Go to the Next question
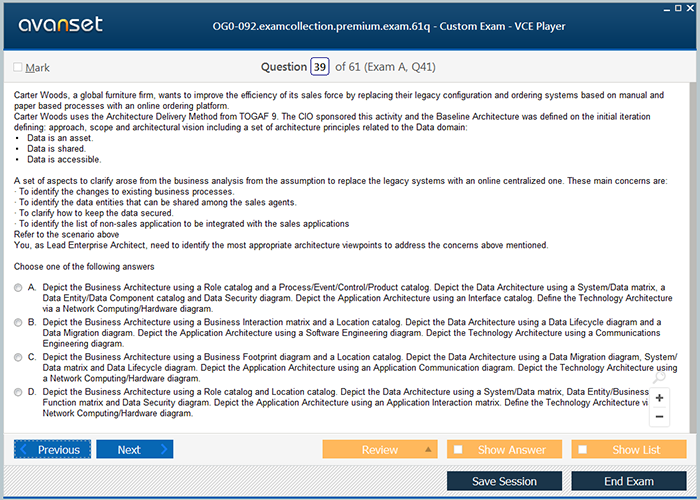The image size is (700, 500). click(135, 449)
